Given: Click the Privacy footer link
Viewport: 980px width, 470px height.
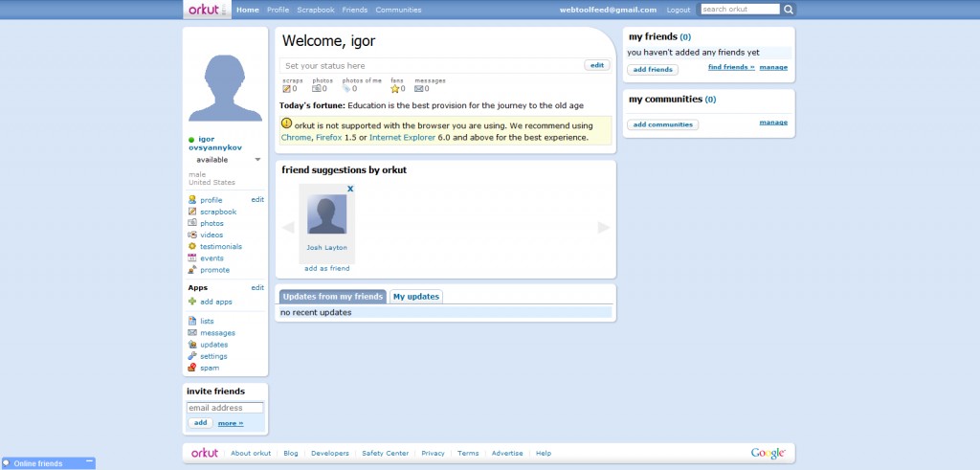Looking at the screenshot, I should click(433, 454).
